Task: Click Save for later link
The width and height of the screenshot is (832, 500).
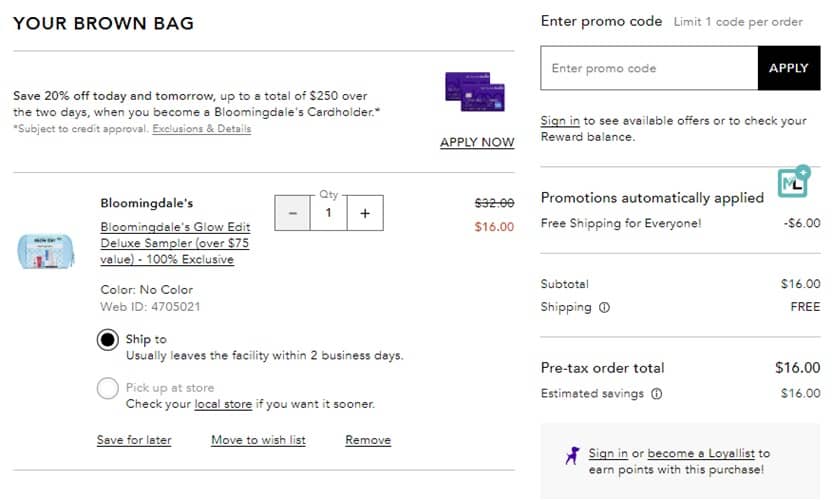Action: [134, 440]
